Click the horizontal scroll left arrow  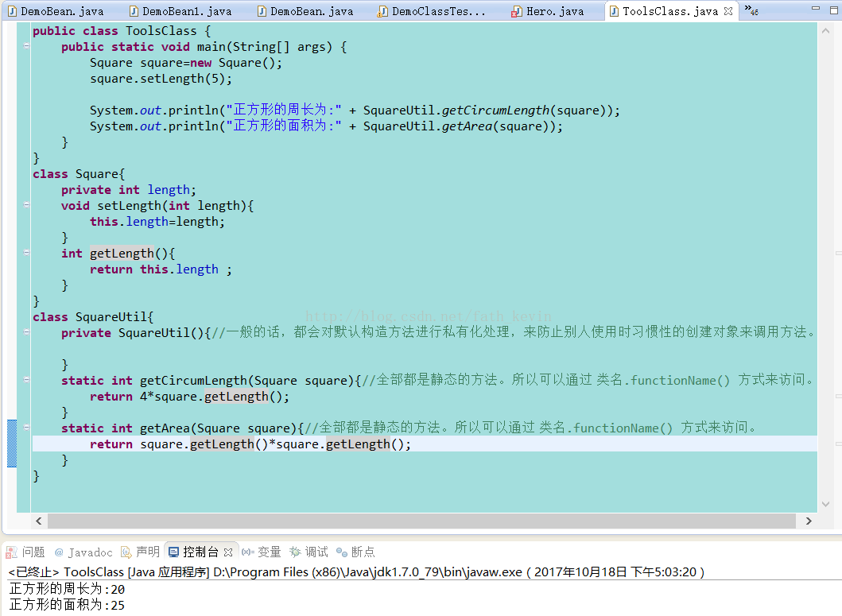tap(39, 521)
